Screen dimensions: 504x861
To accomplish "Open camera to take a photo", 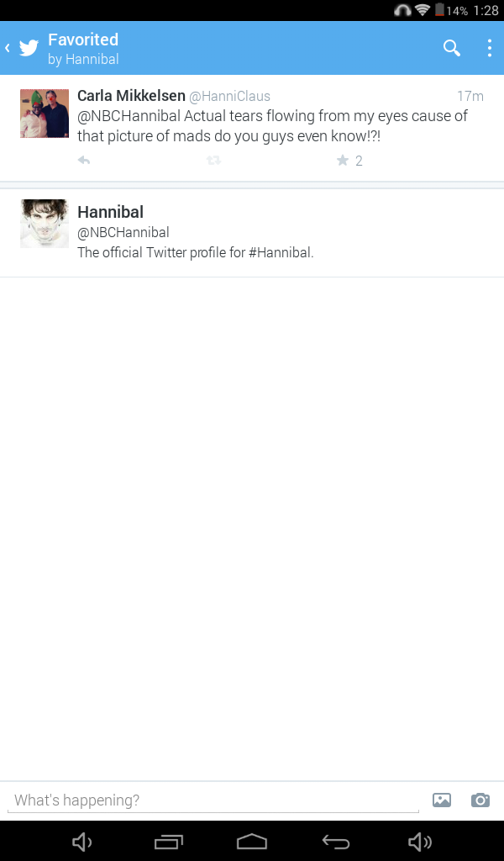I will tap(480, 800).
